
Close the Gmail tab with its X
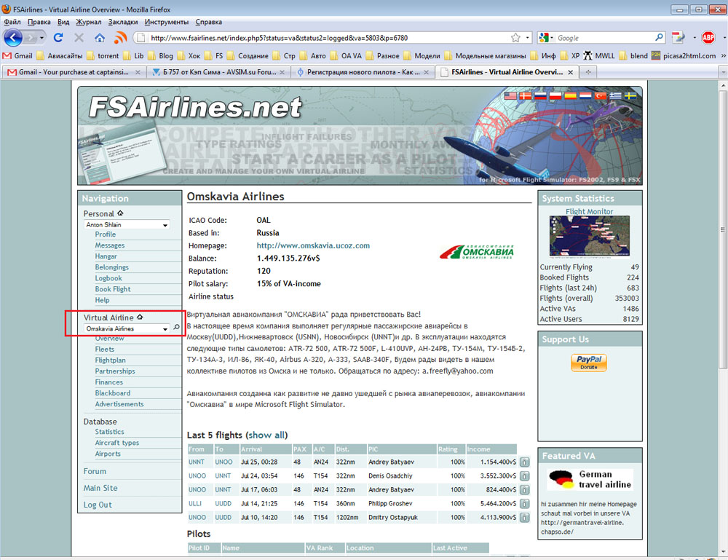point(138,72)
